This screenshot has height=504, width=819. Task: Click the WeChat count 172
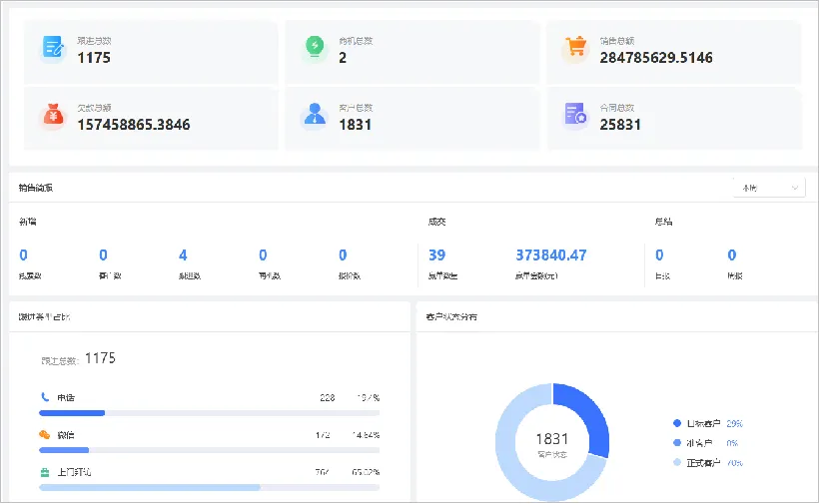[323, 434]
